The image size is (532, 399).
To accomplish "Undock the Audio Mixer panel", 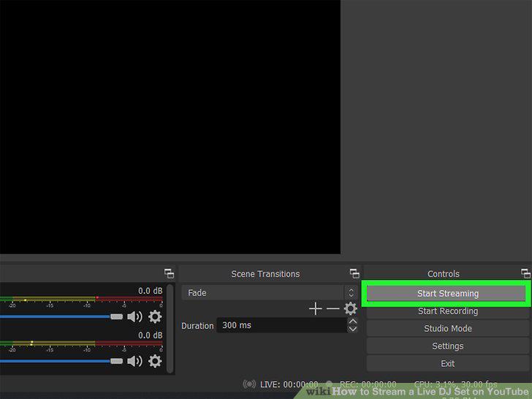I will click(x=169, y=273).
